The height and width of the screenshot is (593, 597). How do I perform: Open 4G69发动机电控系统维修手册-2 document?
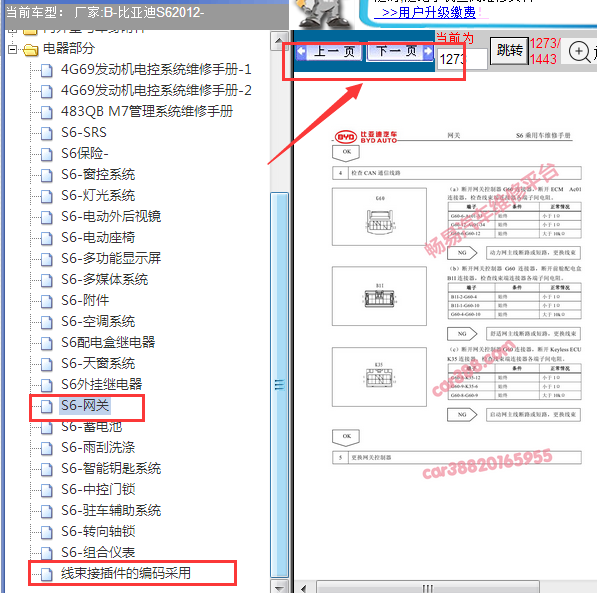156,91
